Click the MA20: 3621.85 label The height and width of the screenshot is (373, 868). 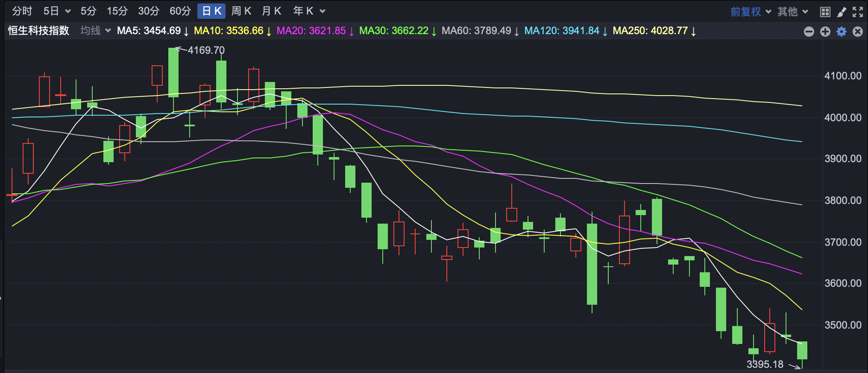[315, 31]
